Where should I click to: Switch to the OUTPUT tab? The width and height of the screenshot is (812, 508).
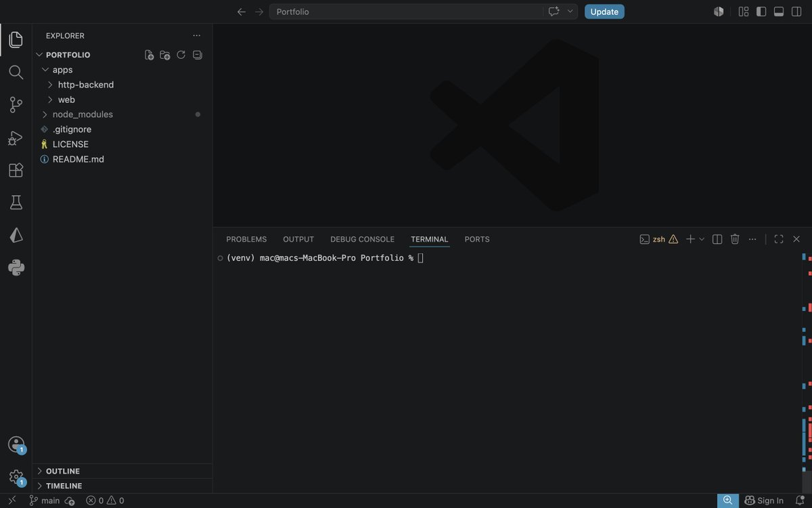click(298, 239)
